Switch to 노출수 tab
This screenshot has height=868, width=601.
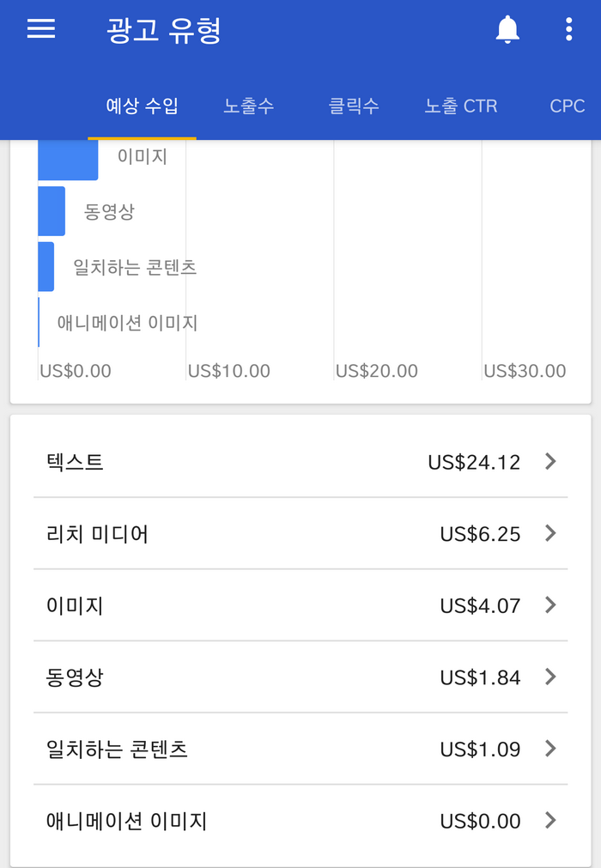click(x=248, y=106)
